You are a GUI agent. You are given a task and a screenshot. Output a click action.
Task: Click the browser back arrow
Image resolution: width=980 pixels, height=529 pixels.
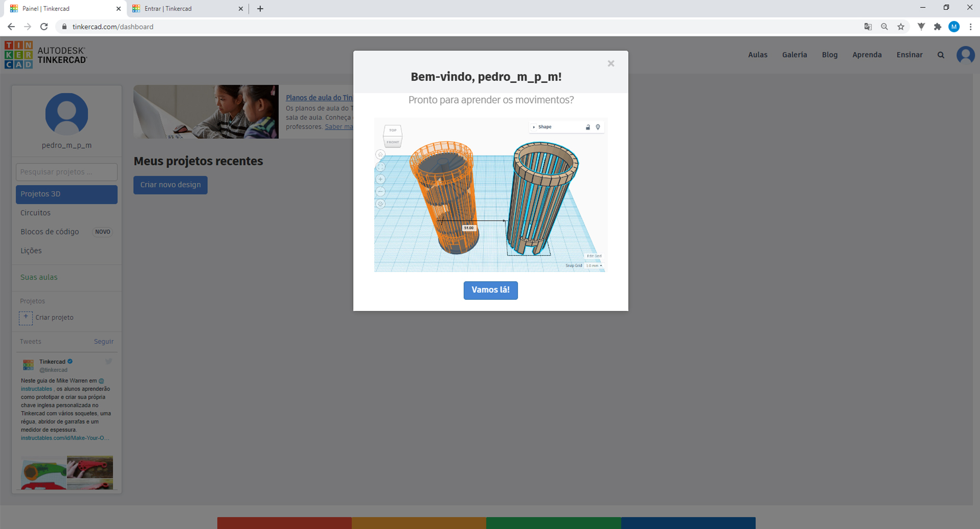pos(11,27)
